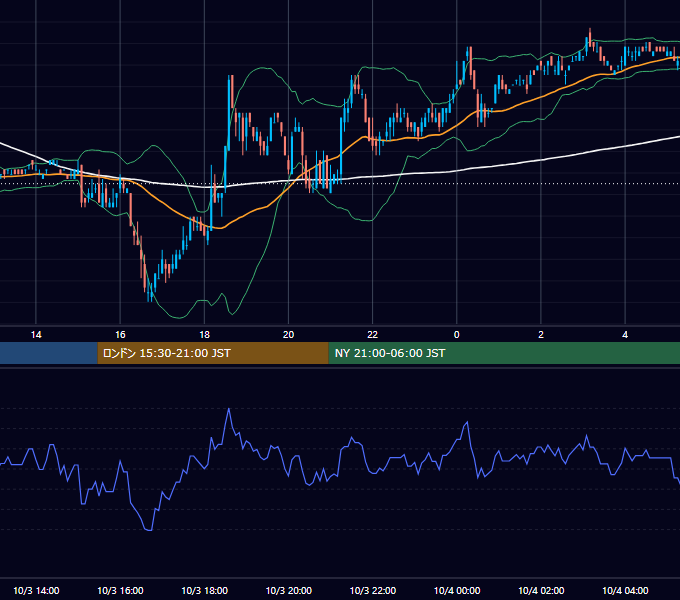
Task: Click hour label 14 on the price chart axis
Action: click(36, 335)
